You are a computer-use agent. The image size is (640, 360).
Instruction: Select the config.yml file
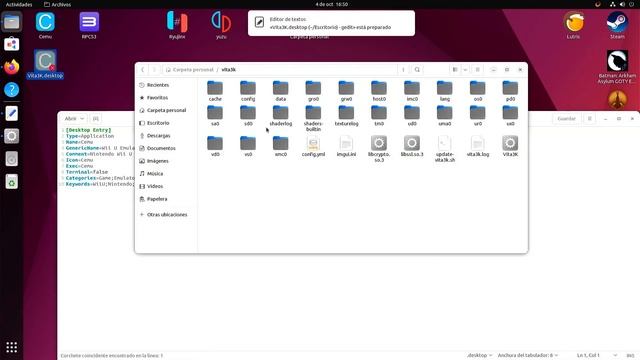[313, 146]
